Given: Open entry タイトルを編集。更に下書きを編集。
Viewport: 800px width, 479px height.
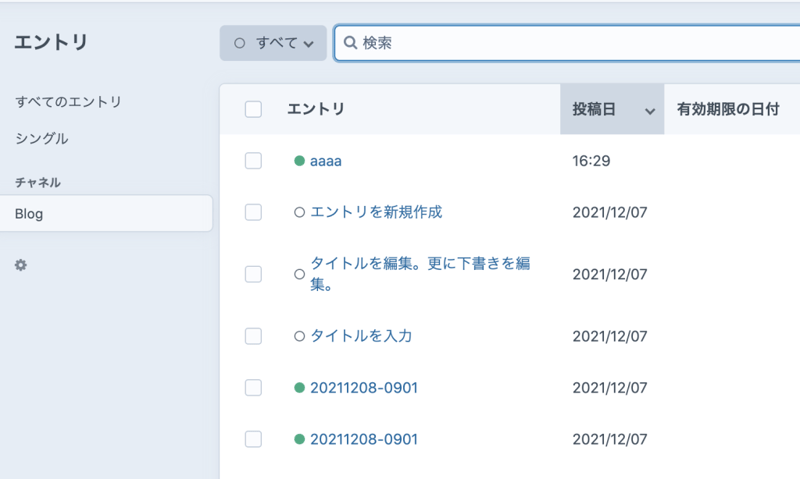Looking at the screenshot, I should point(420,264).
